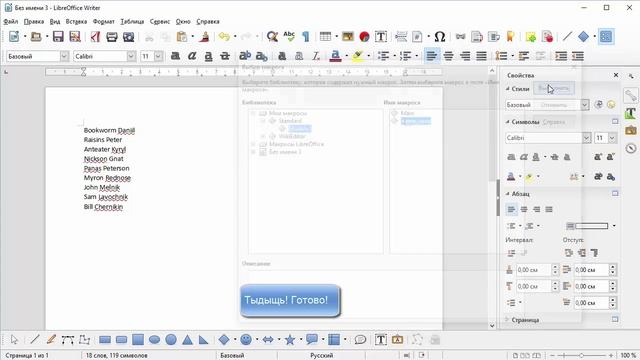Click the Print icon
This screenshot has height=360, width=640.
(x=111, y=37)
